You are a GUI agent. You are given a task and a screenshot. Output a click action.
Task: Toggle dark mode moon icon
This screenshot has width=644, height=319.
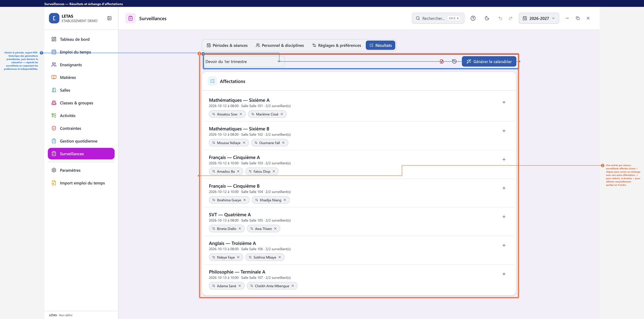[x=487, y=18]
